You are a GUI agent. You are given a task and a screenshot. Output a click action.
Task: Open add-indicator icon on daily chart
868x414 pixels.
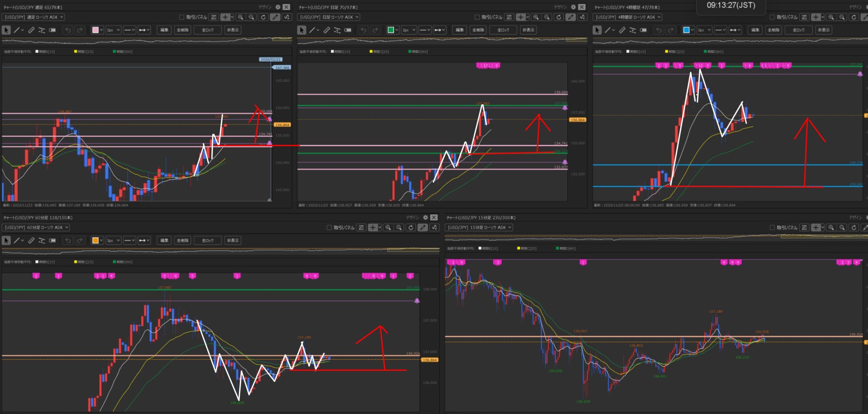[582, 17]
